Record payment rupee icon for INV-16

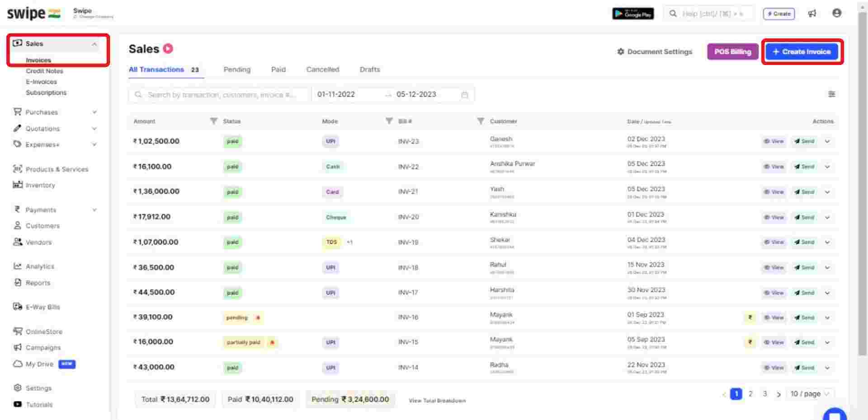click(x=750, y=317)
